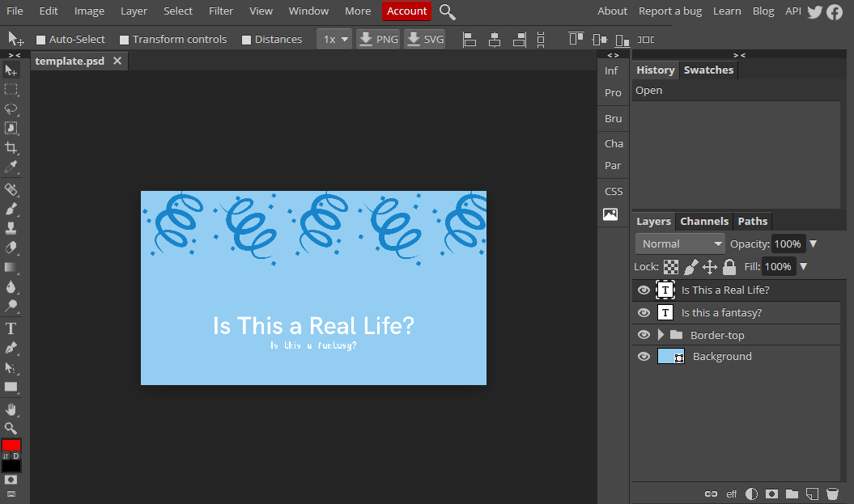This screenshot has width=854, height=504.
Task: Open search via magnifier icon
Action: point(447,11)
